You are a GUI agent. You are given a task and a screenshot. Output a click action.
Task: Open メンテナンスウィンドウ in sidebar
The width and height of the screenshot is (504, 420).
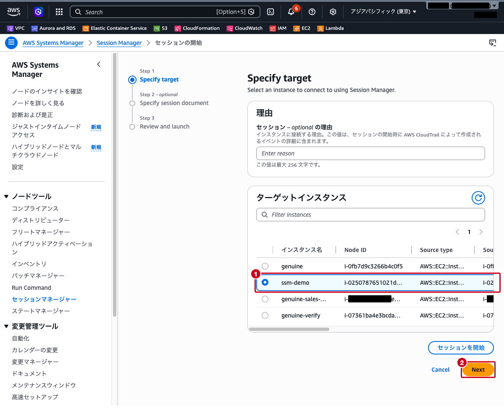44,385
